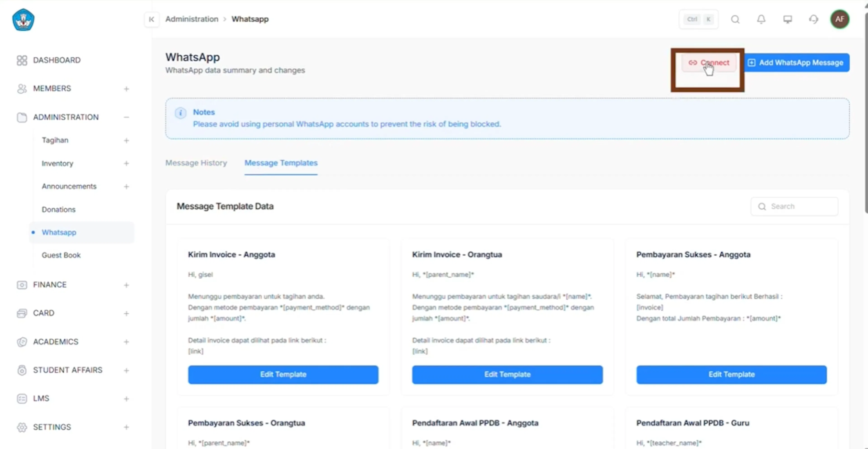The image size is (868, 449).
Task: Edit the Kirim Invoice - Anggota template
Action: click(283, 375)
